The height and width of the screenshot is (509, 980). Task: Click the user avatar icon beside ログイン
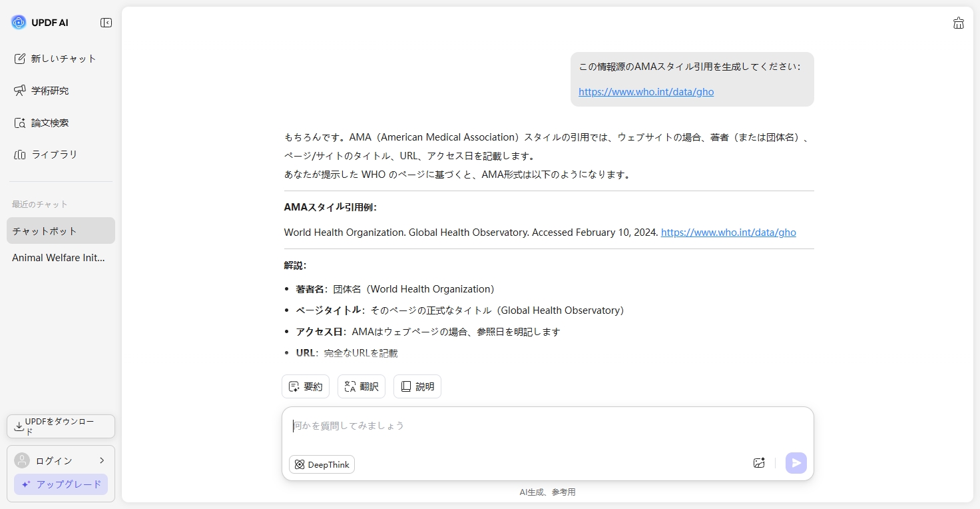[x=22, y=460]
